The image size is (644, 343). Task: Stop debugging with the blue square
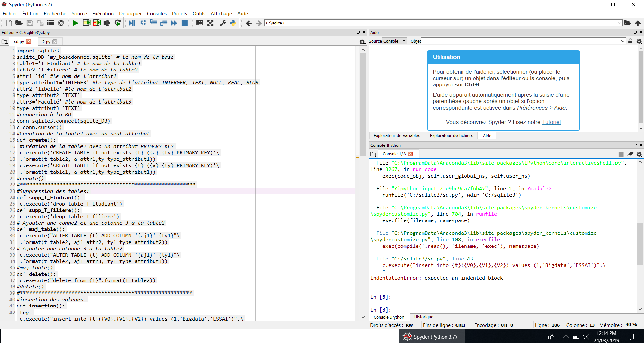pyautogui.click(x=185, y=23)
